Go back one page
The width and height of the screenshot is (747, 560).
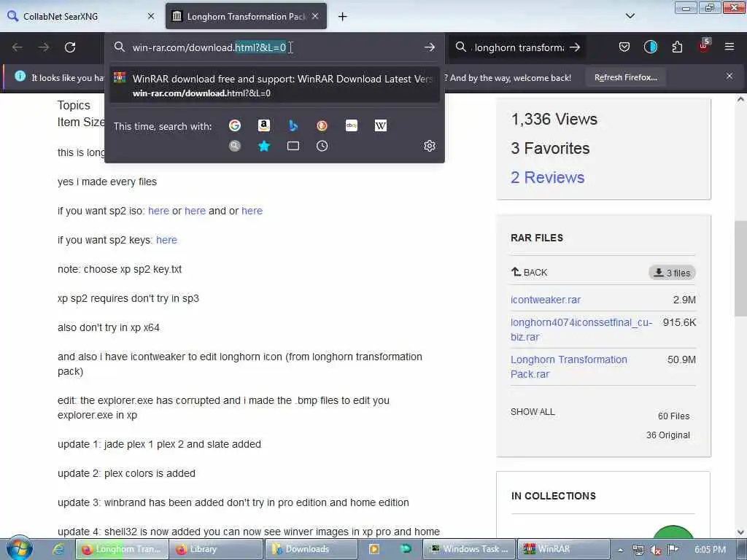(x=18, y=47)
